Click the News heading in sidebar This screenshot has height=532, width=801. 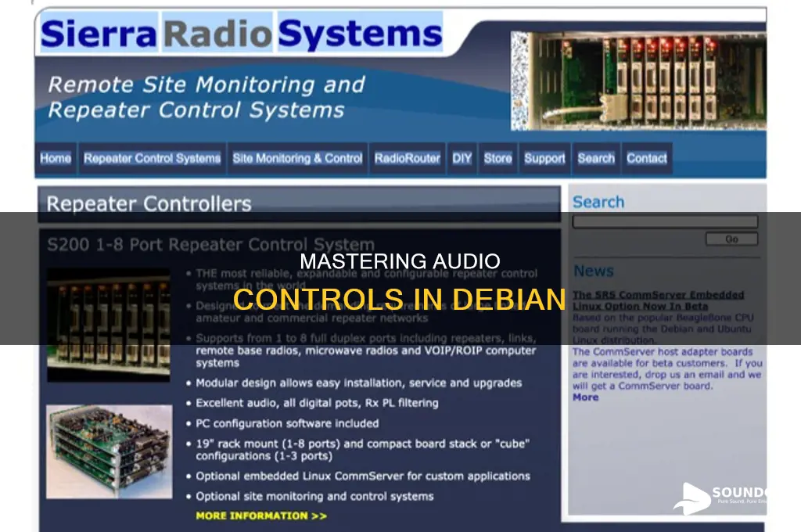point(593,271)
